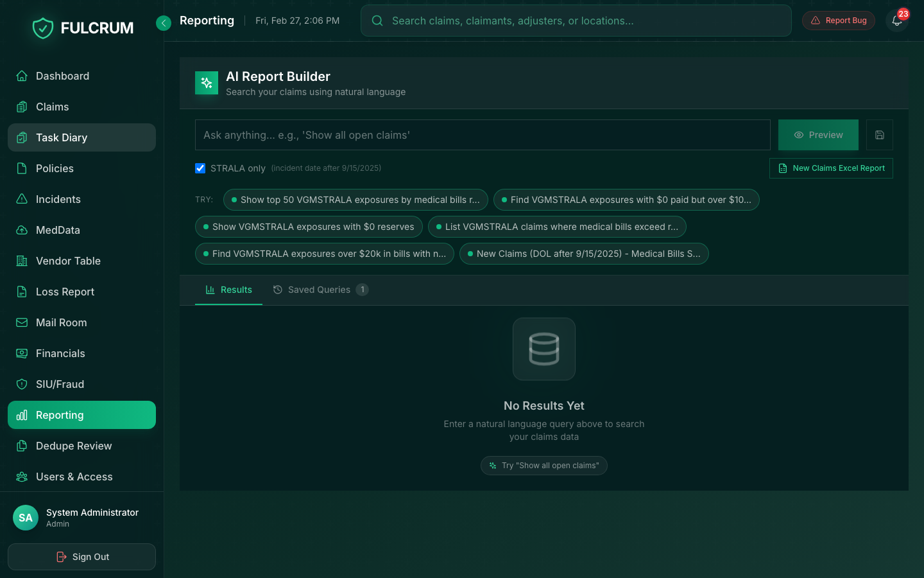The height and width of the screenshot is (578, 924).
Task: Open the Task Diary menu entry
Action: coord(62,137)
